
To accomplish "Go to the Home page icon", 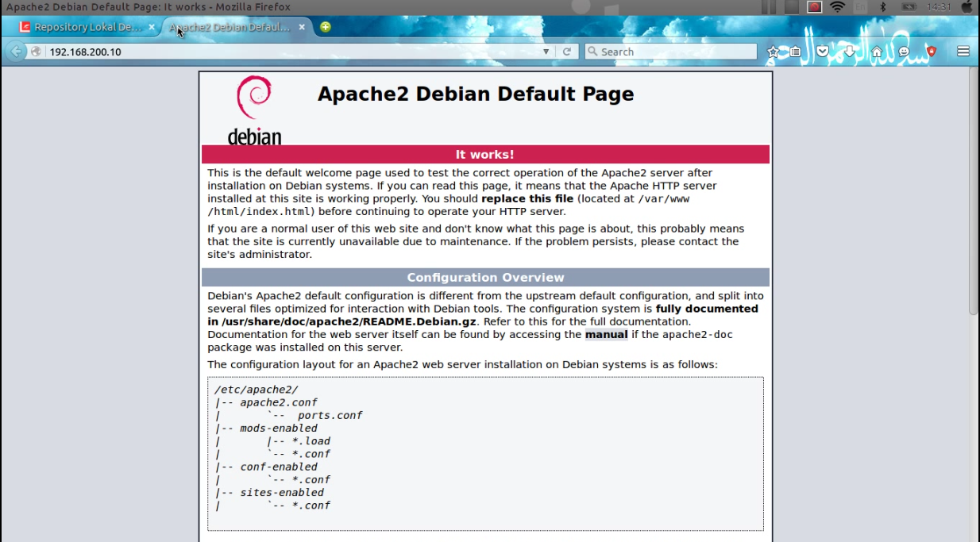I will pos(877,52).
